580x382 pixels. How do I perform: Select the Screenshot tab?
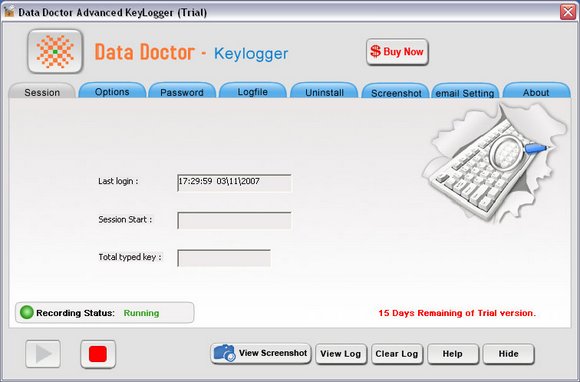(x=396, y=92)
